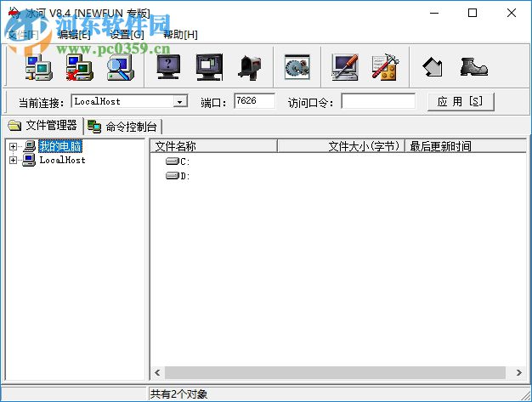Click the LocalHost connection text box

click(x=123, y=101)
